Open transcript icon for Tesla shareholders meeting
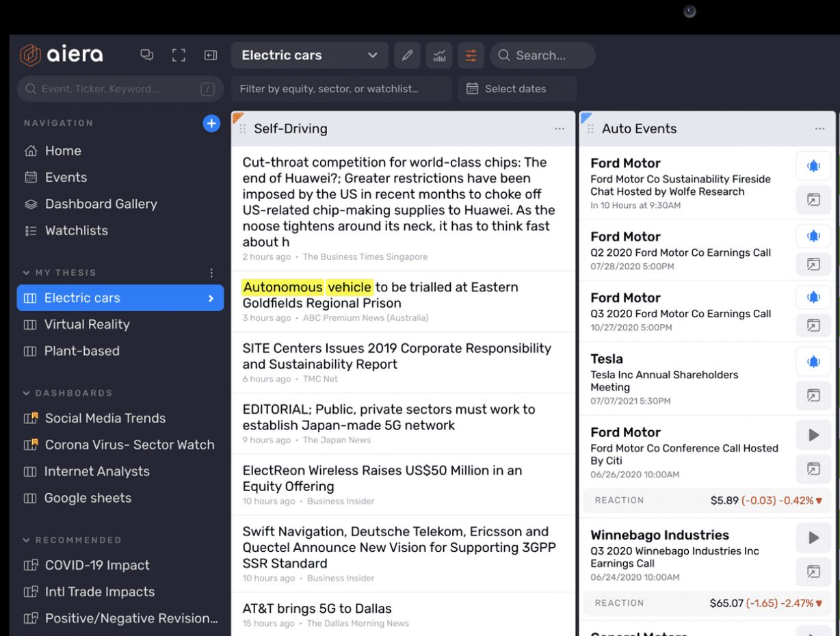 pyautogui.click(x=813, y=395)
